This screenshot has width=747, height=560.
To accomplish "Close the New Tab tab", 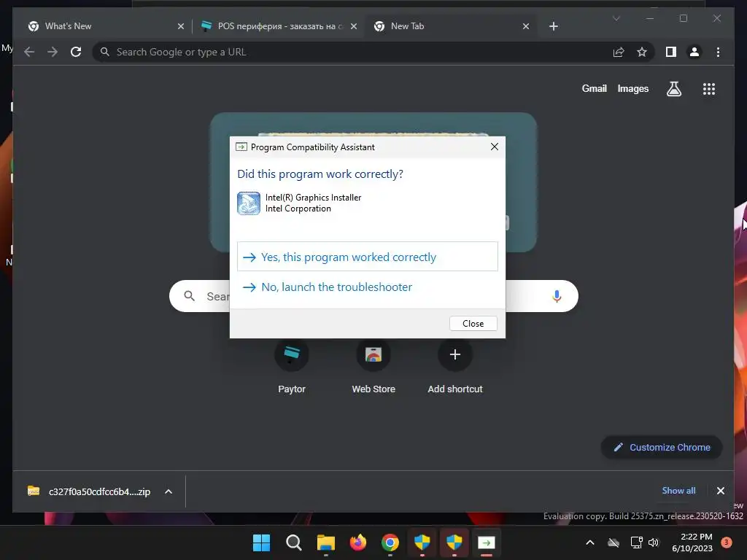I will point(525,26).
